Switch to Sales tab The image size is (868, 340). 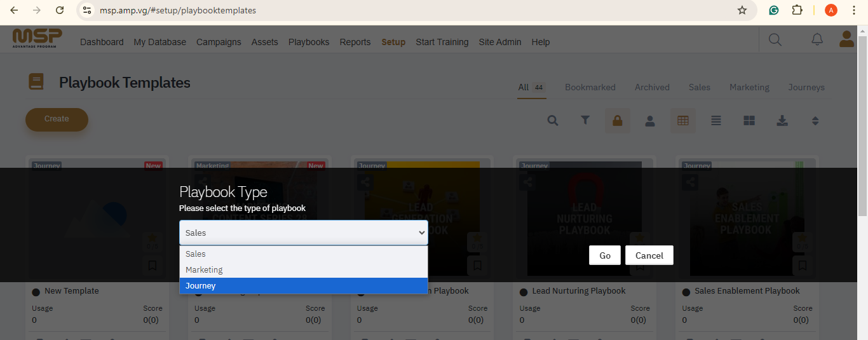[x=700, y=87]
